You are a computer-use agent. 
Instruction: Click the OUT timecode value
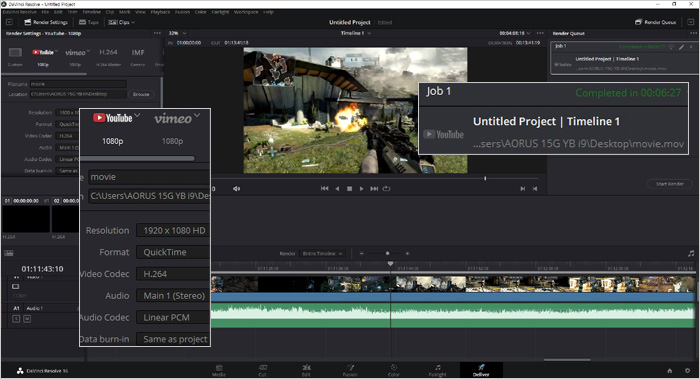236,43
